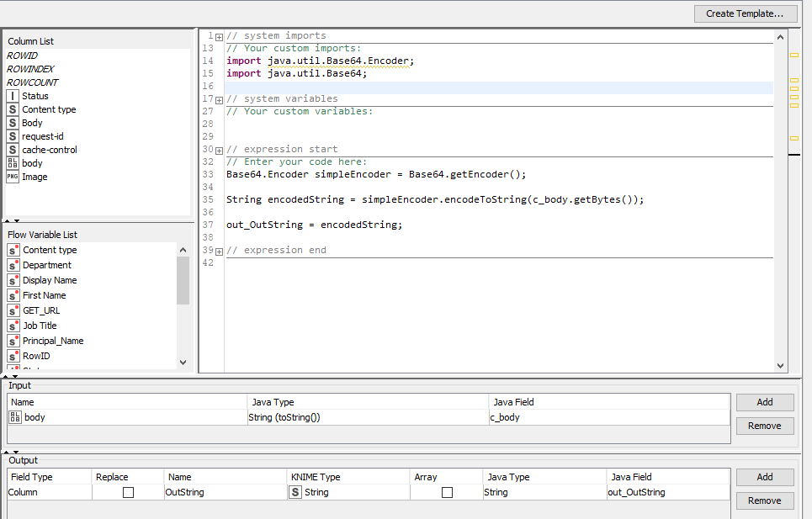This screenshot has height=519, width=812.
Task: Toggle the Replace checkbox for OutString
Action: pyautogui.click(x=128, y=492)
